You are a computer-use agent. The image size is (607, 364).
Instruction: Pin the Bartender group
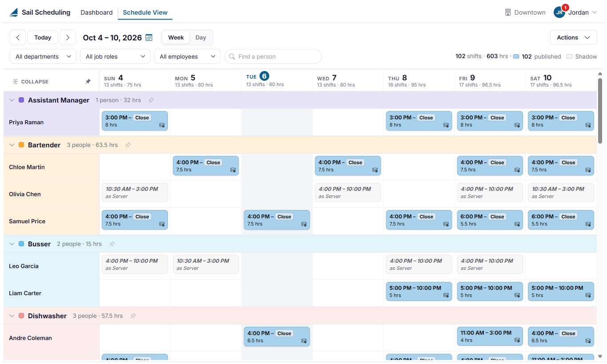pos(128,145)
